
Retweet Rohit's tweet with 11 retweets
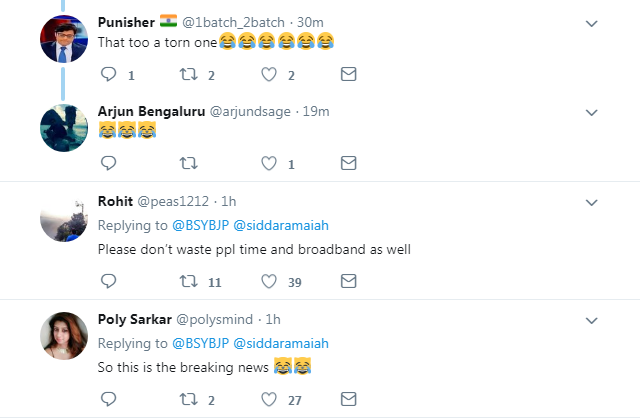point(187,282)
